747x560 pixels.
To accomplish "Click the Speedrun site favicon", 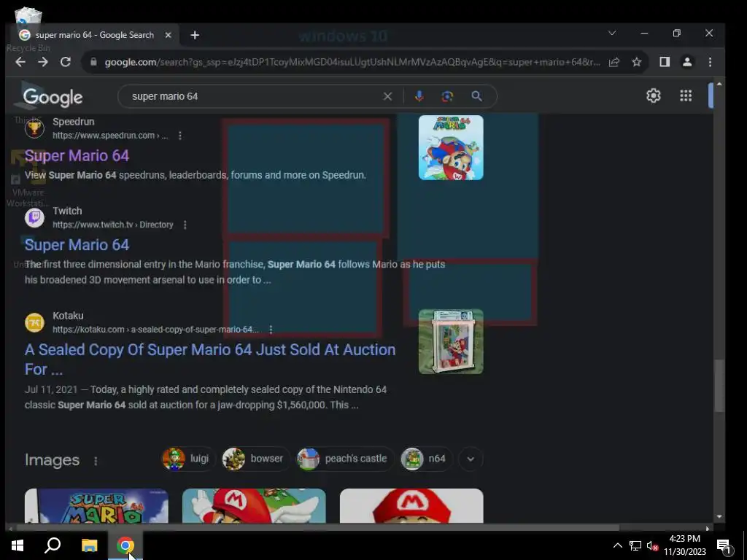I will [34, 128].
